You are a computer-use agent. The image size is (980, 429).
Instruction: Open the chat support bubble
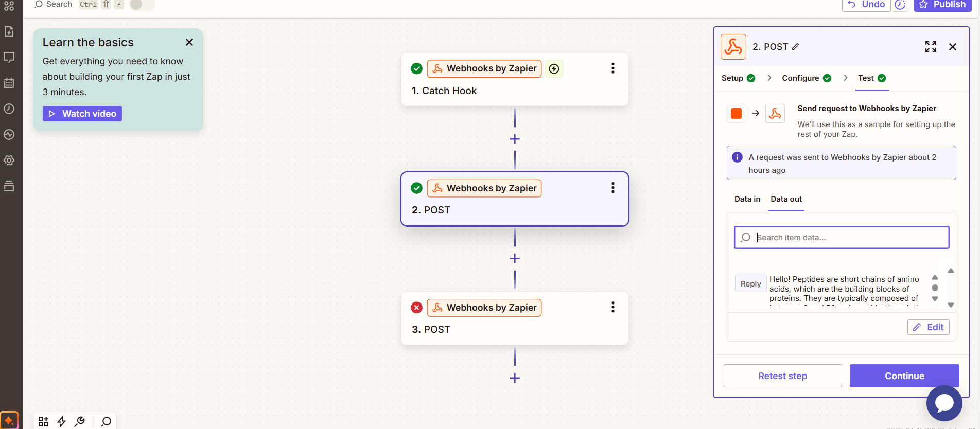click(944, 403)
